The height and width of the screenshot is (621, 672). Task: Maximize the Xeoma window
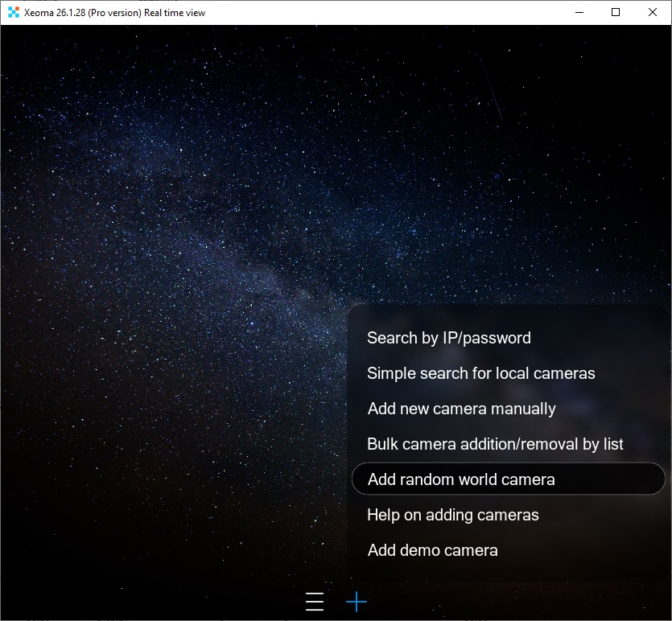click(615, 12)
